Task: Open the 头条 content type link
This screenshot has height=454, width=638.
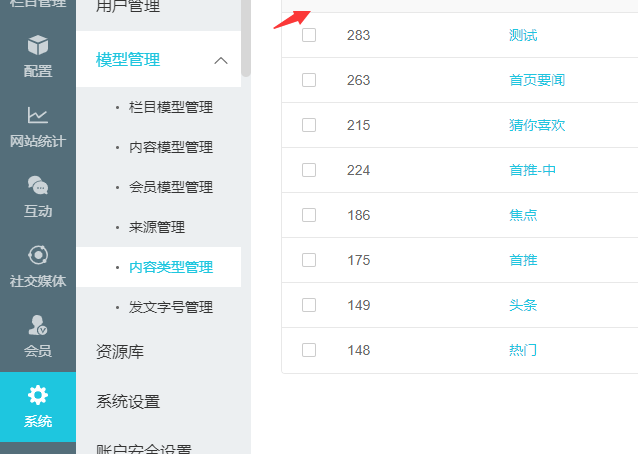Action: click(x=523, y=305)
